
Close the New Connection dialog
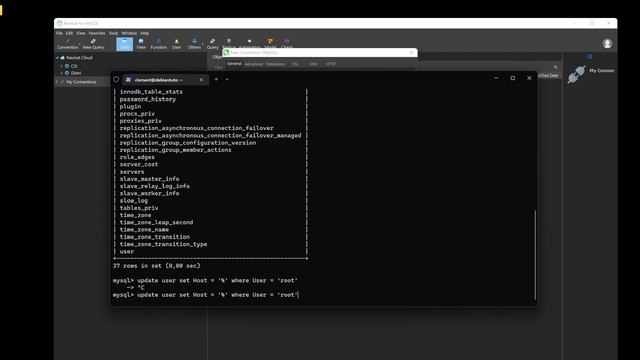point(411,52)
